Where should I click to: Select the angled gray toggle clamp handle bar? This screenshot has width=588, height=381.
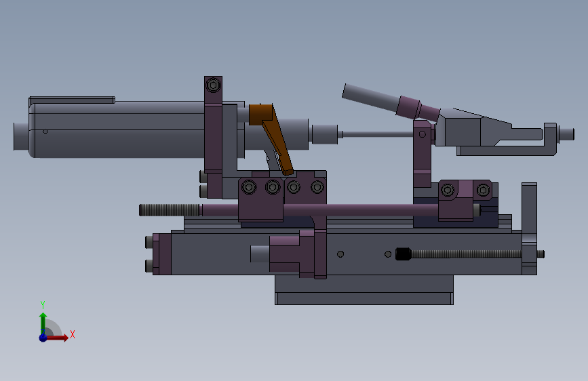click(371, 97)
